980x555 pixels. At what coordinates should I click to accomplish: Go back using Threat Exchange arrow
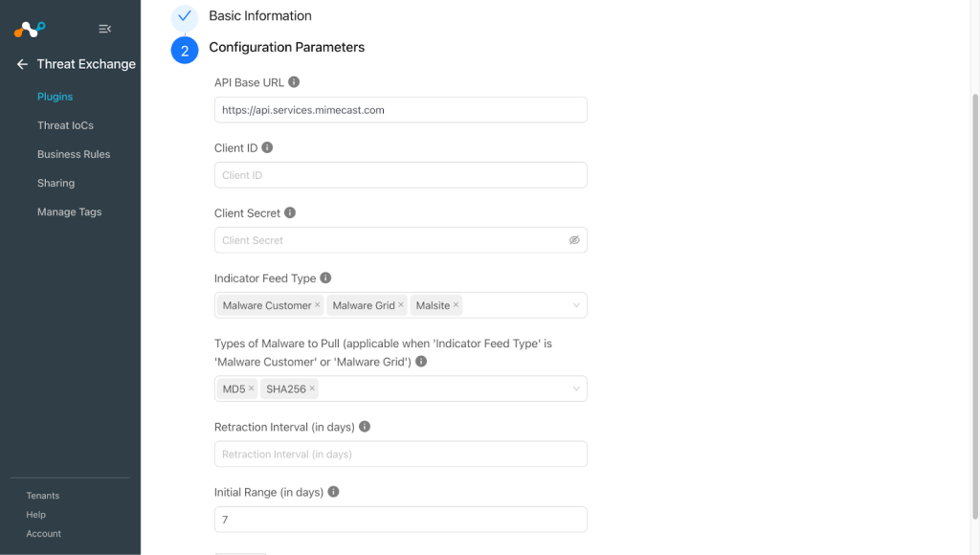[x=23, y=64]
